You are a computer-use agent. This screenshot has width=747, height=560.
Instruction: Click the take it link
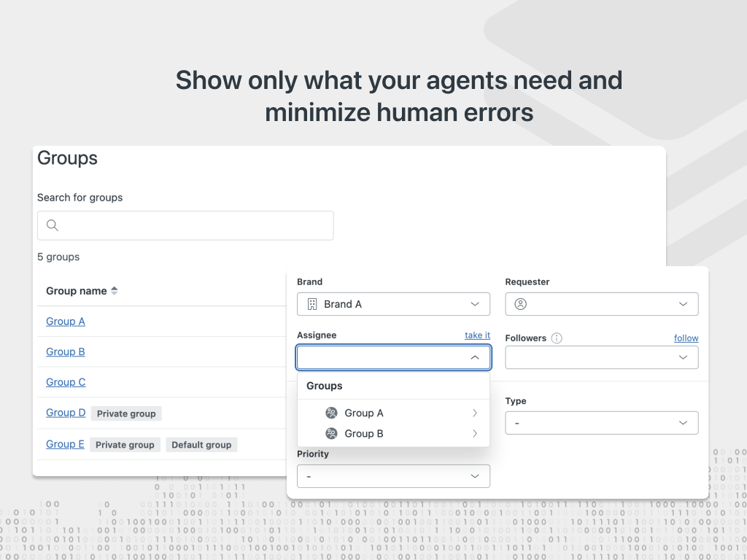pyautogui.click(x=477, y=335)
